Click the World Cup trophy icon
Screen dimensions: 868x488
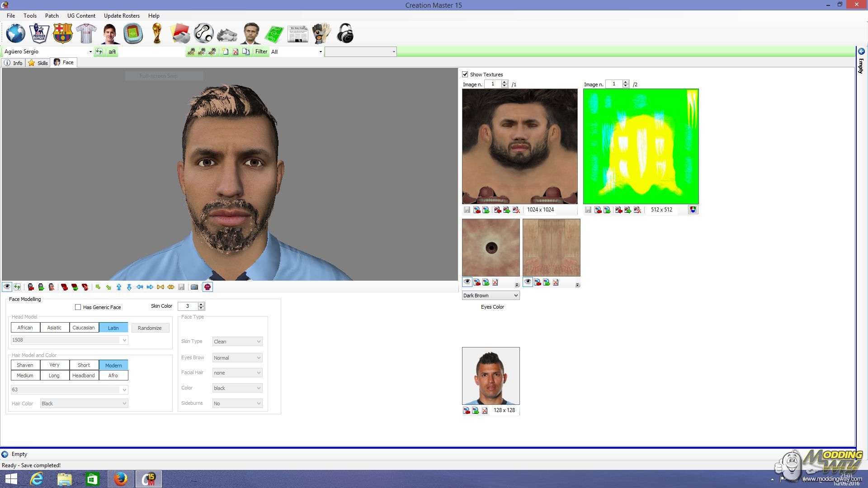(157, 33)
